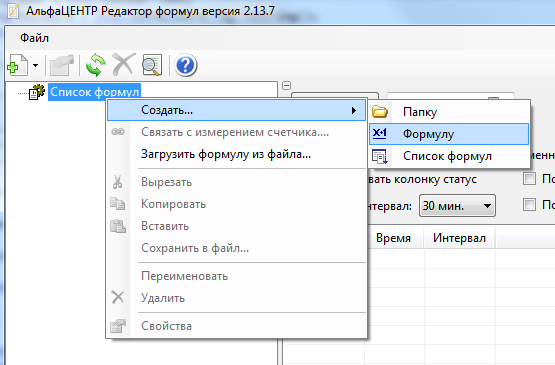The image size is (555, 365).
Task: Choose Связать с измерением счетчика....
Action: (x=236, y=132)
